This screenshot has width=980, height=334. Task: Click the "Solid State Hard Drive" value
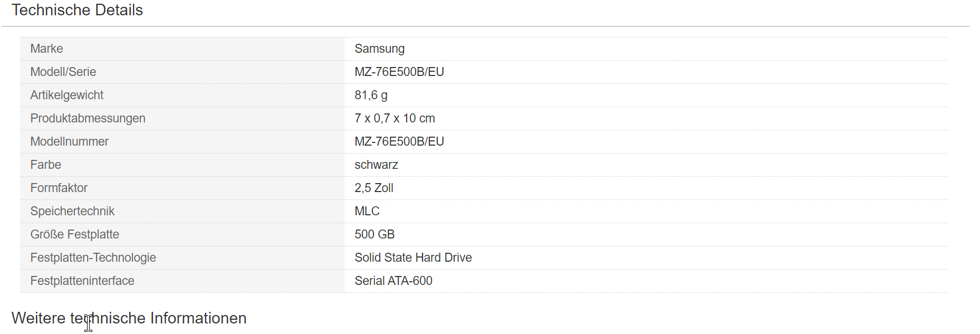(413, 257)
